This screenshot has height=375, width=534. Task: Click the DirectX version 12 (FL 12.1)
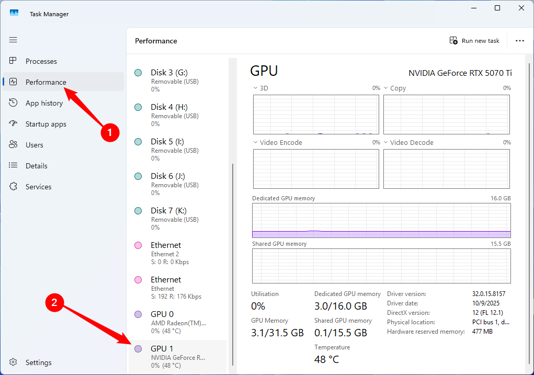pos(488,313)
